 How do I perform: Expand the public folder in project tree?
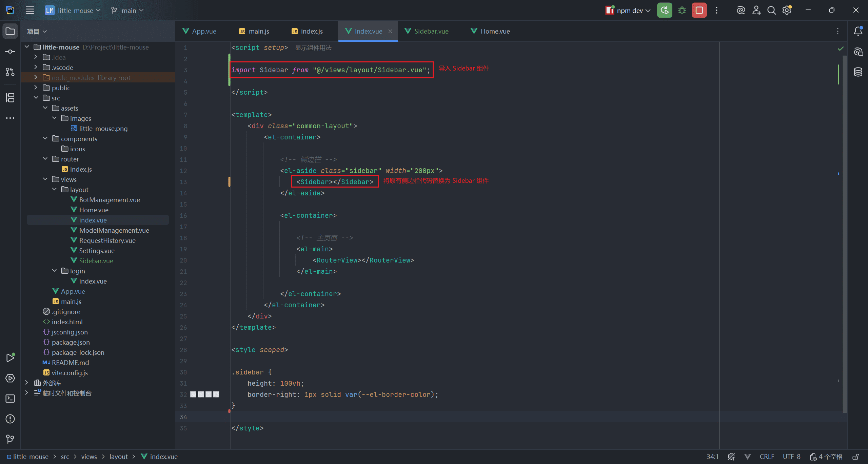point(36,88)
